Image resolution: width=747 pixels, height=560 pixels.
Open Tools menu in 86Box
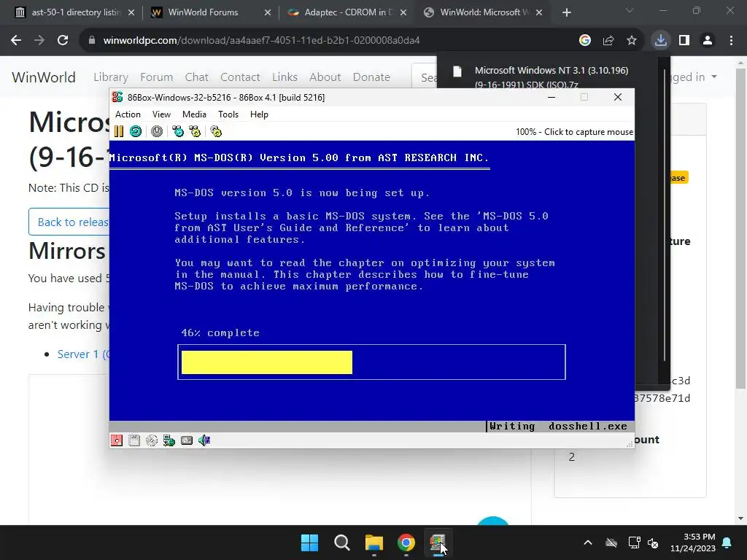(228, 114)
